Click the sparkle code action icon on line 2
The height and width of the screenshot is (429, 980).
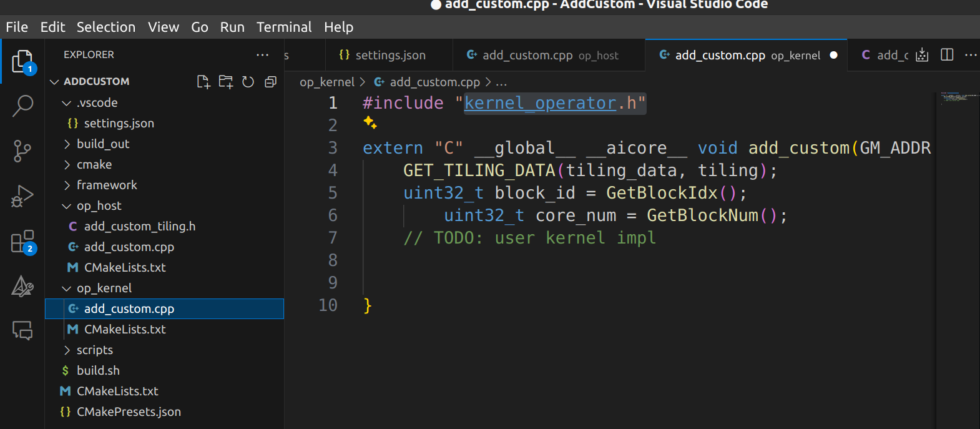coord(370,122)
